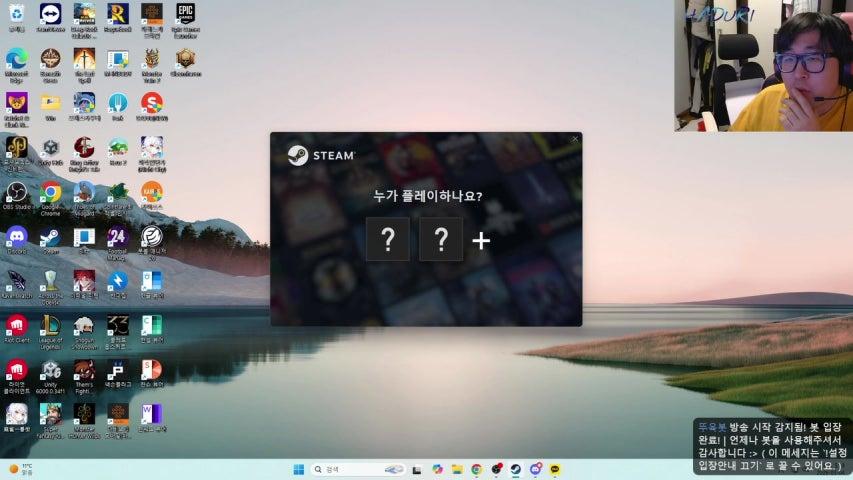Open the Recycle Bin on the desktop
This screenshot has height=480, width=853.
click(x=17, y=17)
